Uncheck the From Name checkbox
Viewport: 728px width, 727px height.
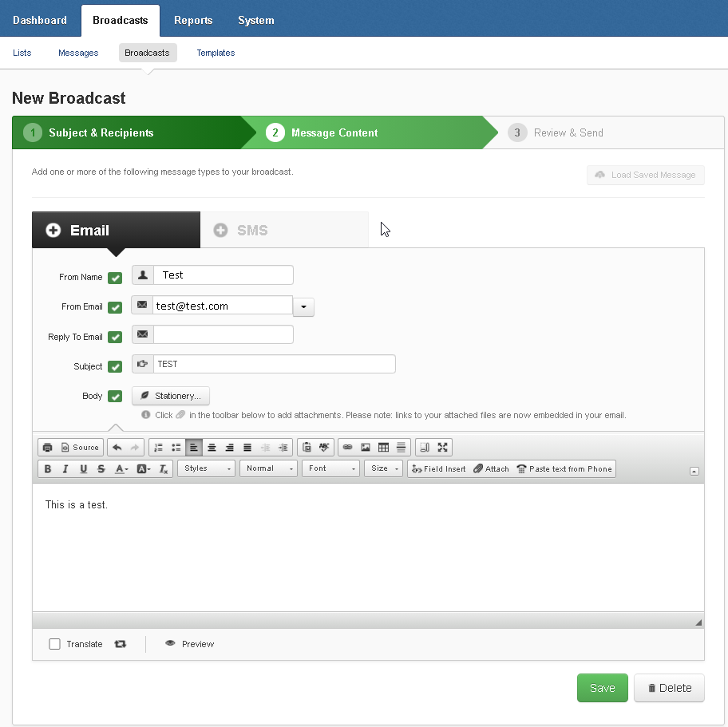tap(115, 278)
